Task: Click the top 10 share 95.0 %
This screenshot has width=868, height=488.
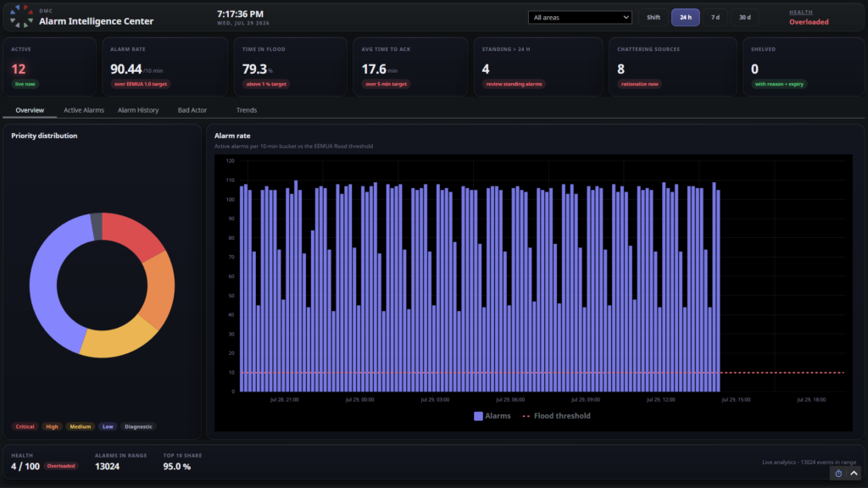Action: [176, 467]
